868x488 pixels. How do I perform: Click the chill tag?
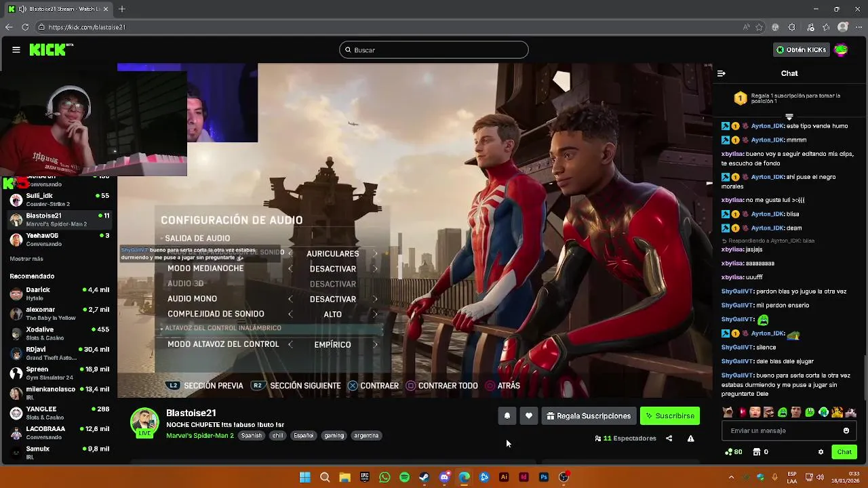(x=278, y=436)
